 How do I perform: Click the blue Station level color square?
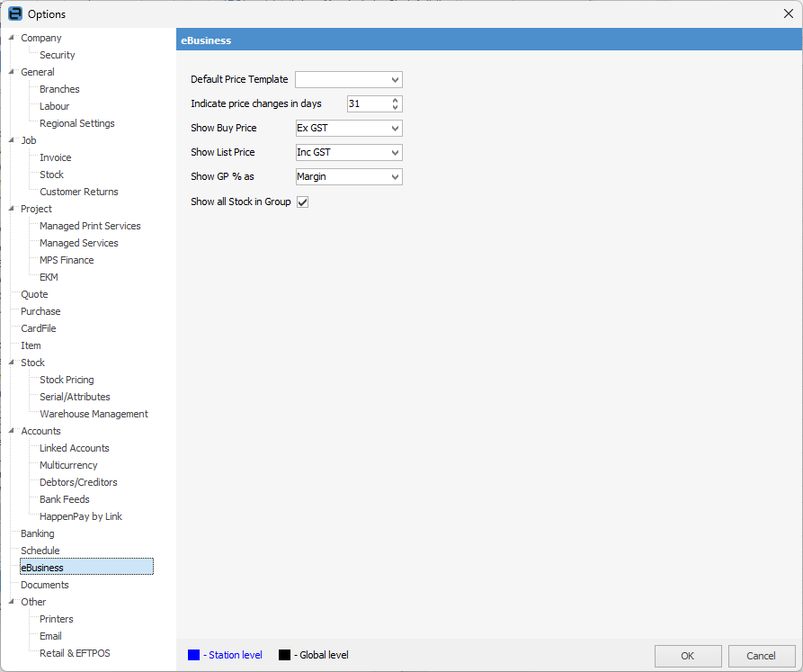[194, 655]
